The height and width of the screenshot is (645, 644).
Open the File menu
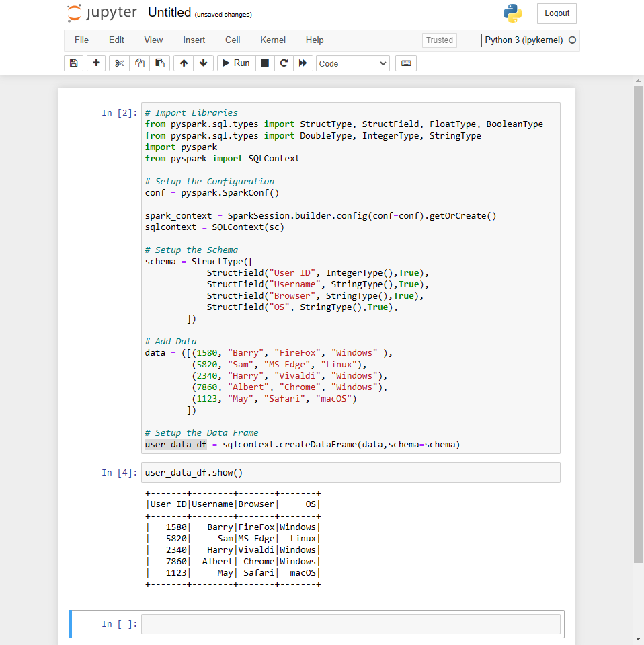tap(81, 40)
